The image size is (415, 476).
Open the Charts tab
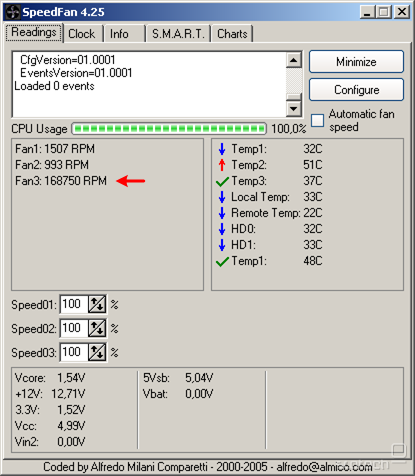tap(232, 34)
